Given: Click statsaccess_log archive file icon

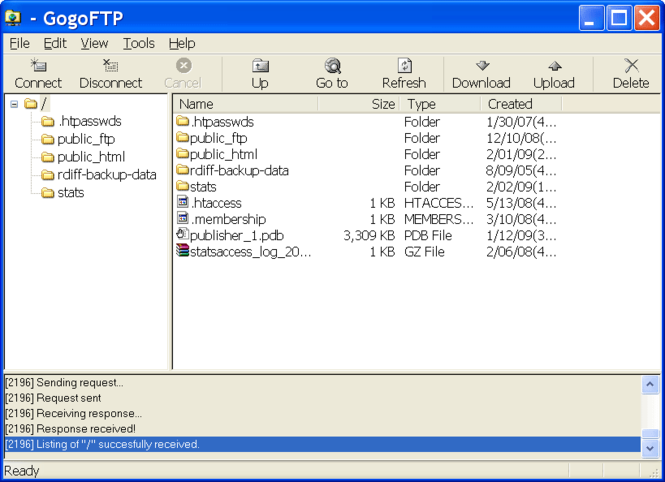Looking at the screenshot, I should pyautogui.click(x=183, y=251).
